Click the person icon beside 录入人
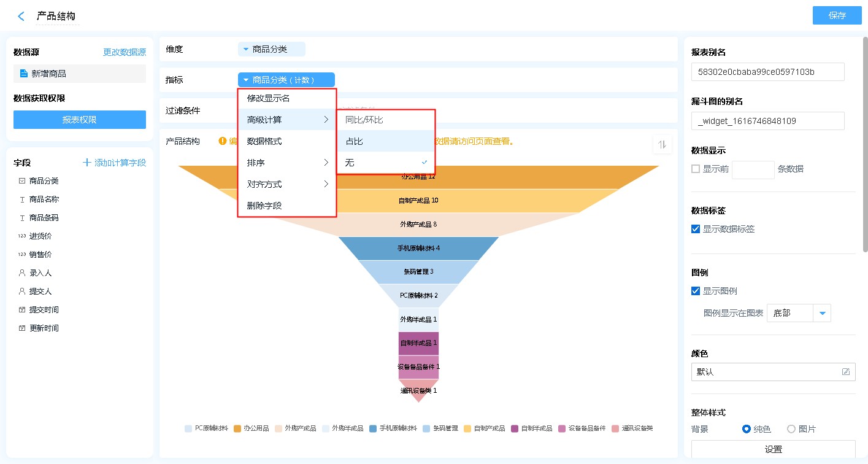Image resolution: width=868 pixels, height=464 pixels. click(x=22, y=273)
